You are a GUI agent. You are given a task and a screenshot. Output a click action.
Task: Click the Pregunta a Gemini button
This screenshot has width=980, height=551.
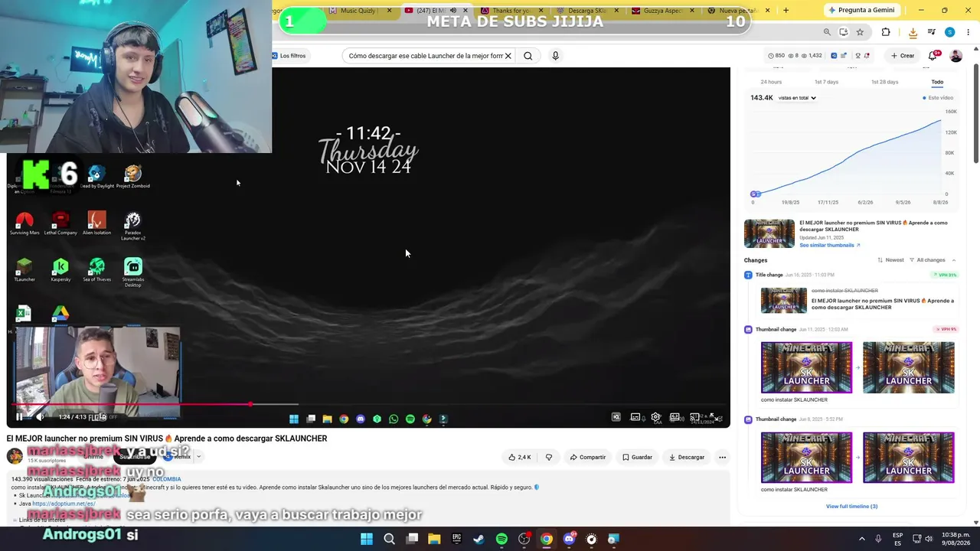[861, 11]
